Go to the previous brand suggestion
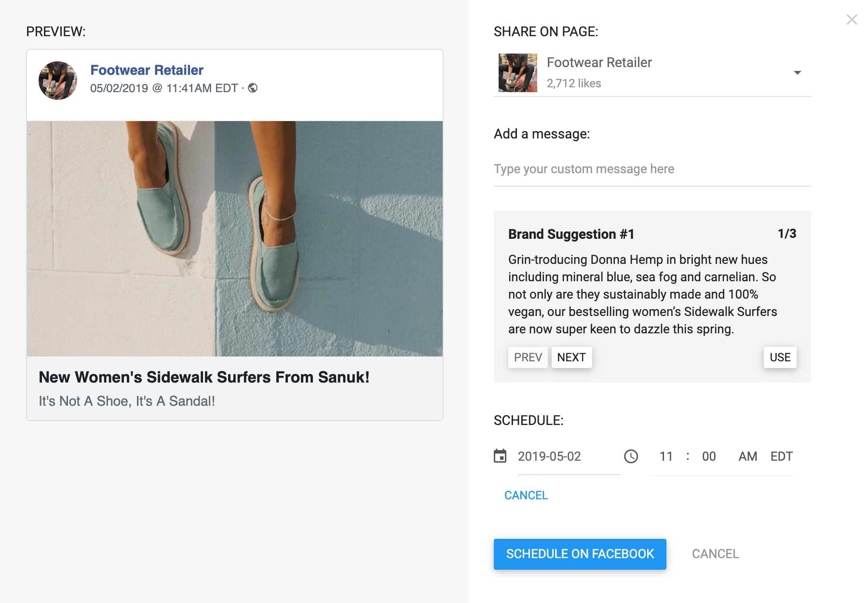Image resolution: width=868 pixels, height=603 pixels. 528,357
